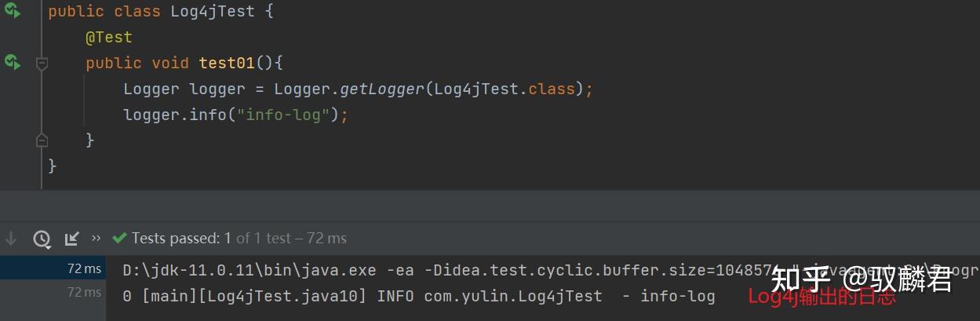The height and width of the screenshot is (321, 980).
Task: Select the second 72 ms test row
Action: (53, 292)
